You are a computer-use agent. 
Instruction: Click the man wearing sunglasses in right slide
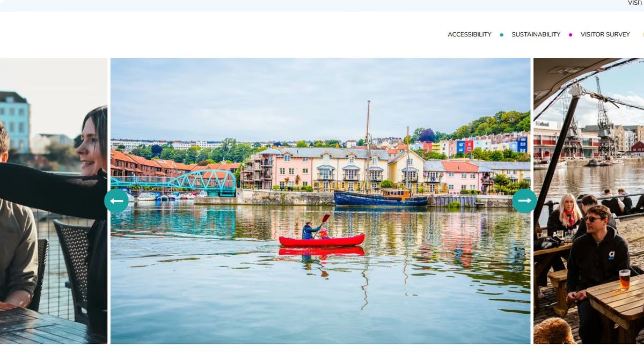(x=597, y=263)
